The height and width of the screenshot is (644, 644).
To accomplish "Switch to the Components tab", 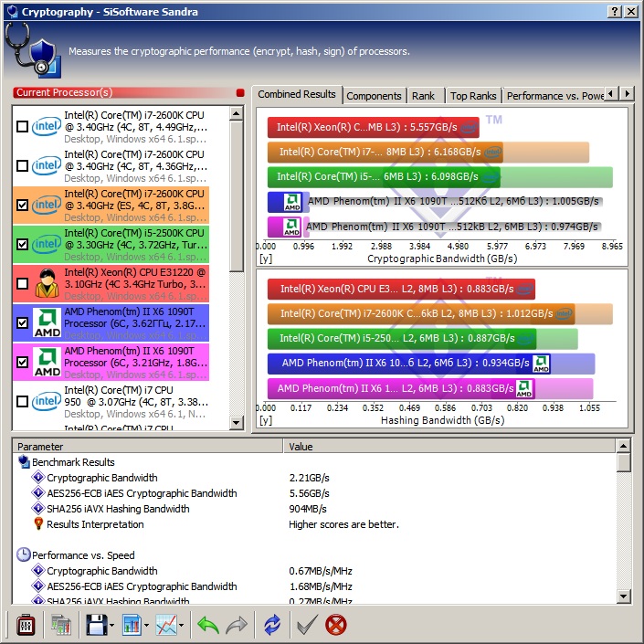I will [374, 96].
